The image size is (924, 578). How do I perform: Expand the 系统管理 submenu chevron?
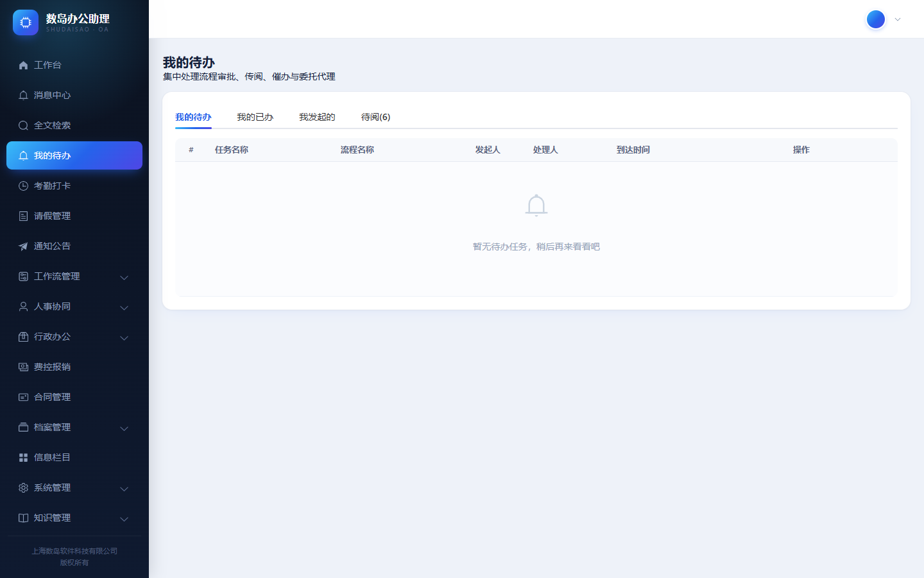pos(124,489)
